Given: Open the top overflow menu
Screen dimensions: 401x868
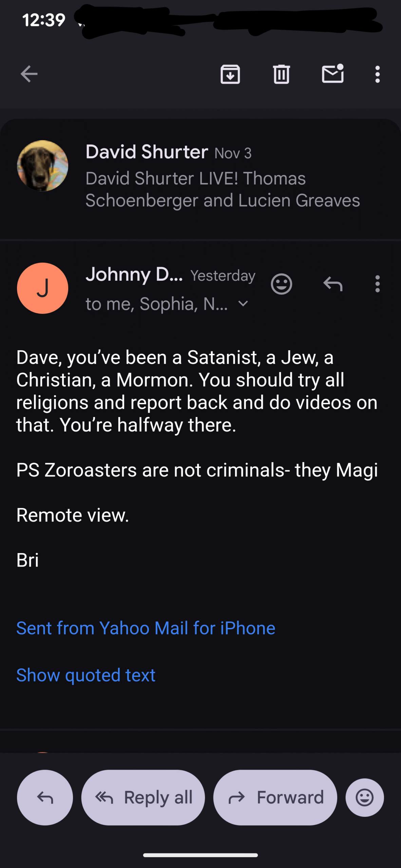Looking at the screenshot, I should point(377,74).
